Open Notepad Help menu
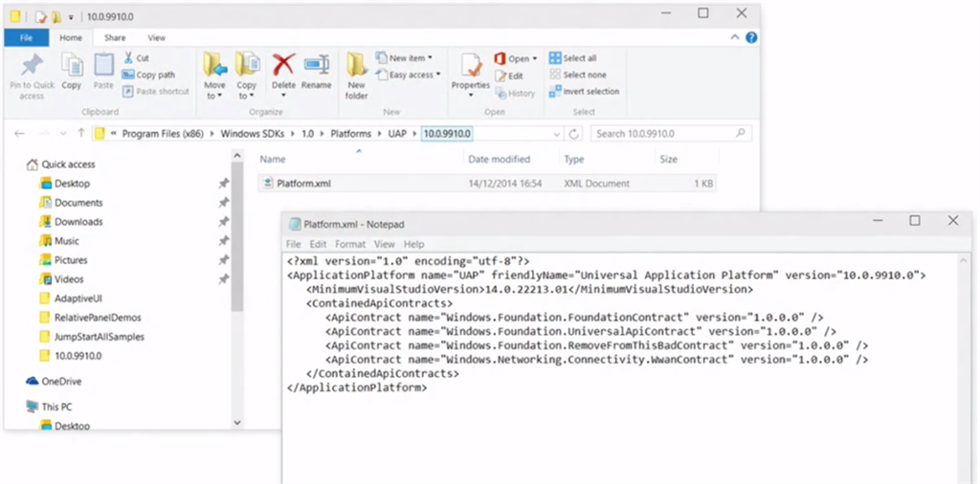 [x=413, y=244]
